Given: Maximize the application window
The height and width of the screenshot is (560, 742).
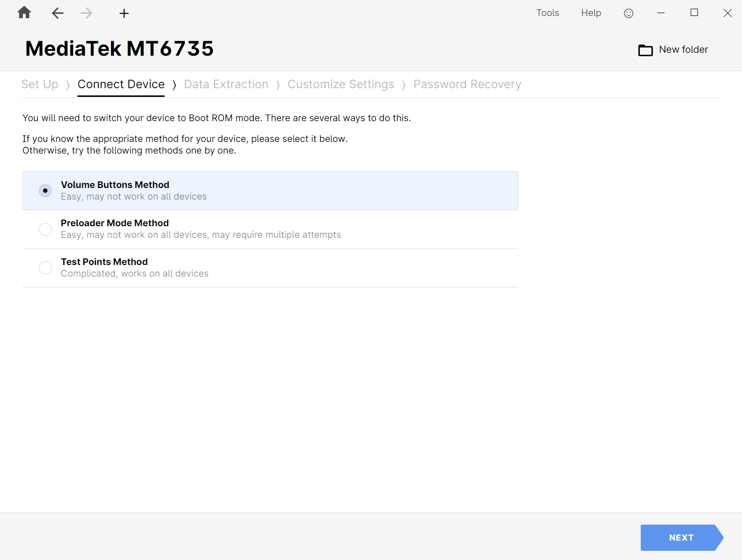Looking at the screenshot, I should pos(694,13).
